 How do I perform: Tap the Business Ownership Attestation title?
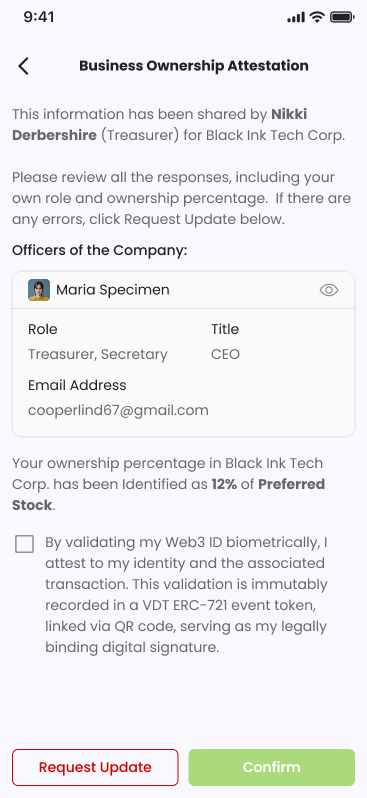(194, 66)
